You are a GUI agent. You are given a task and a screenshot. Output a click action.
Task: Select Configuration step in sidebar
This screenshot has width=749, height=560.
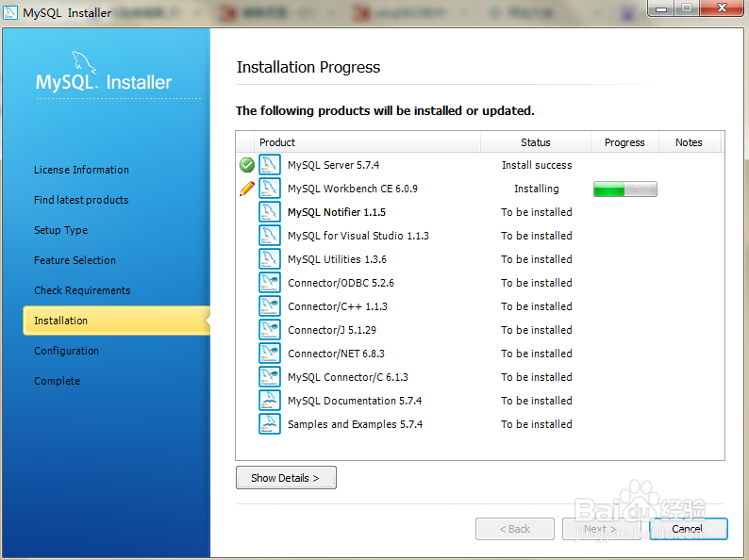(x=66, y=351)
